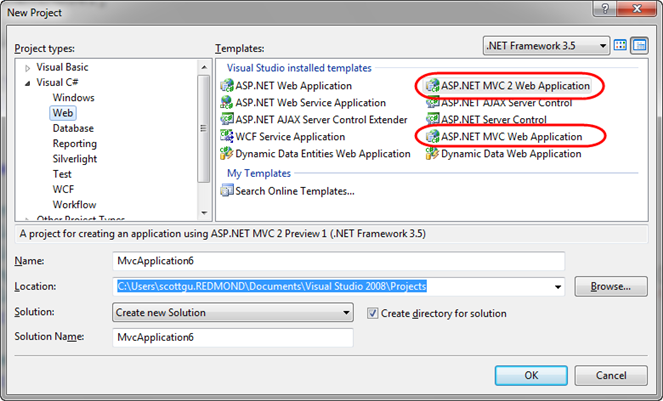The height and width of the screenshot is (401, 663).
Task: Click the WCF Service Application label
Action: (290, 137)
